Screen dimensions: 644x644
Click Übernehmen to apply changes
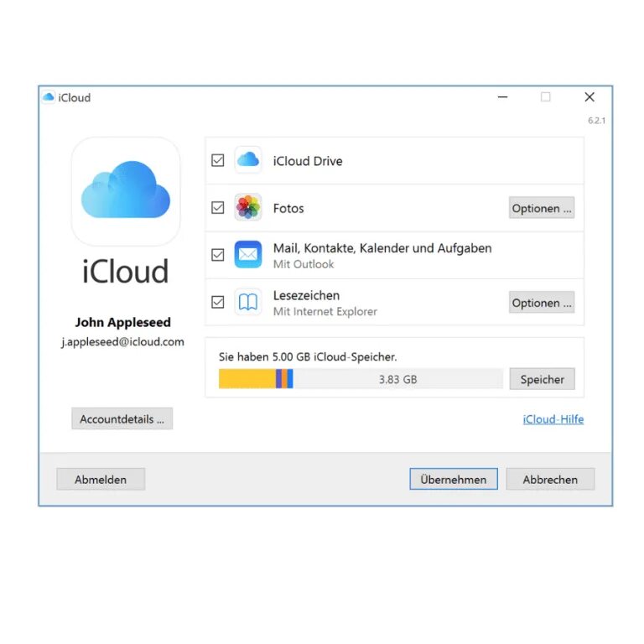[x=454, y=479]
